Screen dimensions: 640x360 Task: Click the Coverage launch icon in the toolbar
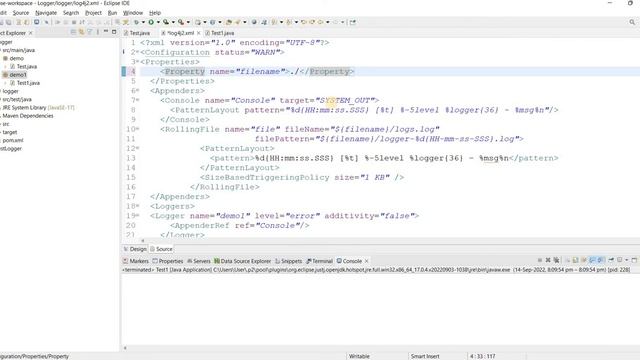click(x=166, y=22)
